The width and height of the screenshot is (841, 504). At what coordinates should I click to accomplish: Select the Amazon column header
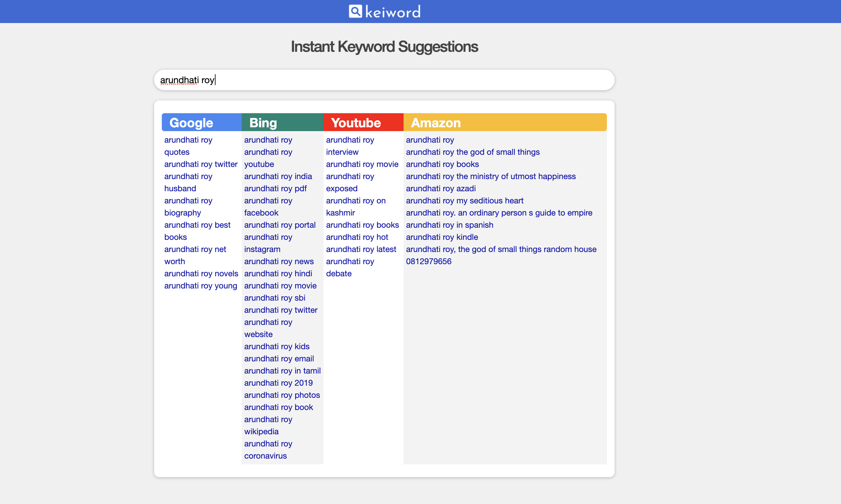click(x=505, y=122)
